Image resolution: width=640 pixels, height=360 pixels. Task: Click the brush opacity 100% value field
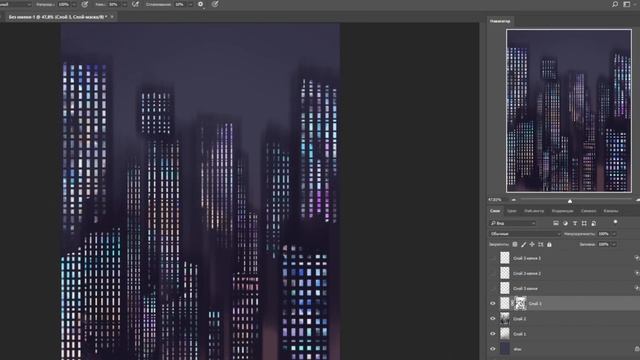(64, 4)
